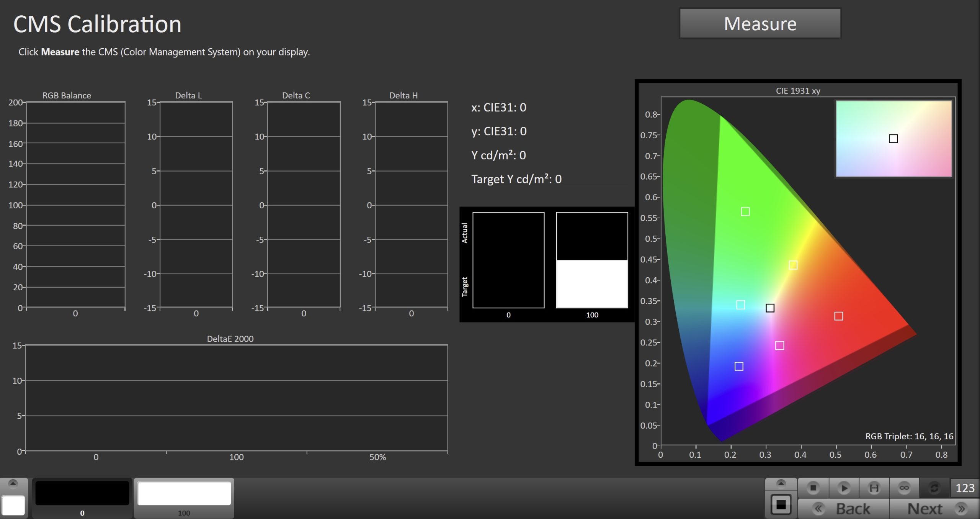
Task: Click the white square color selector
Action: tap(13, 505)
